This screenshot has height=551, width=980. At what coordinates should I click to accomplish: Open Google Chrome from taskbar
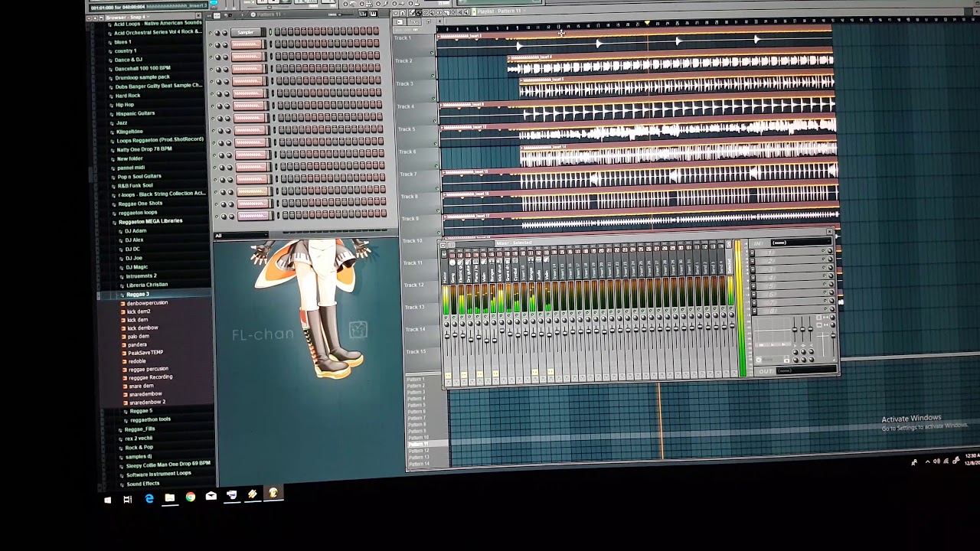190,497
